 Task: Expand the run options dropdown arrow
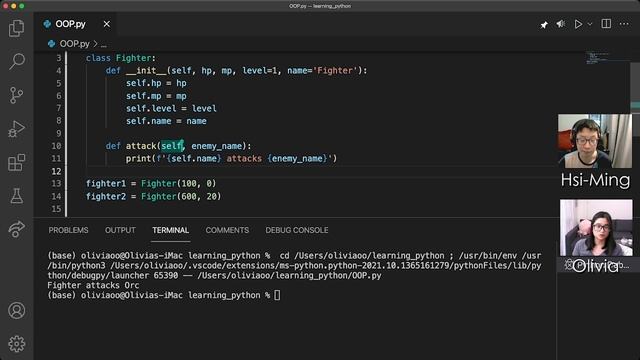[590, 24]
